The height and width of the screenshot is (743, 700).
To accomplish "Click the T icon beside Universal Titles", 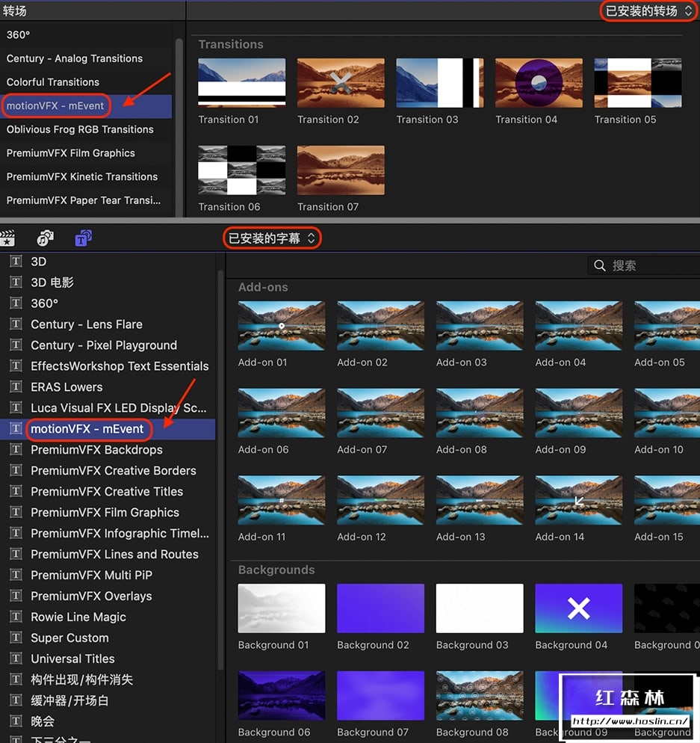I will pyautogui.click(x=16, y=659).
